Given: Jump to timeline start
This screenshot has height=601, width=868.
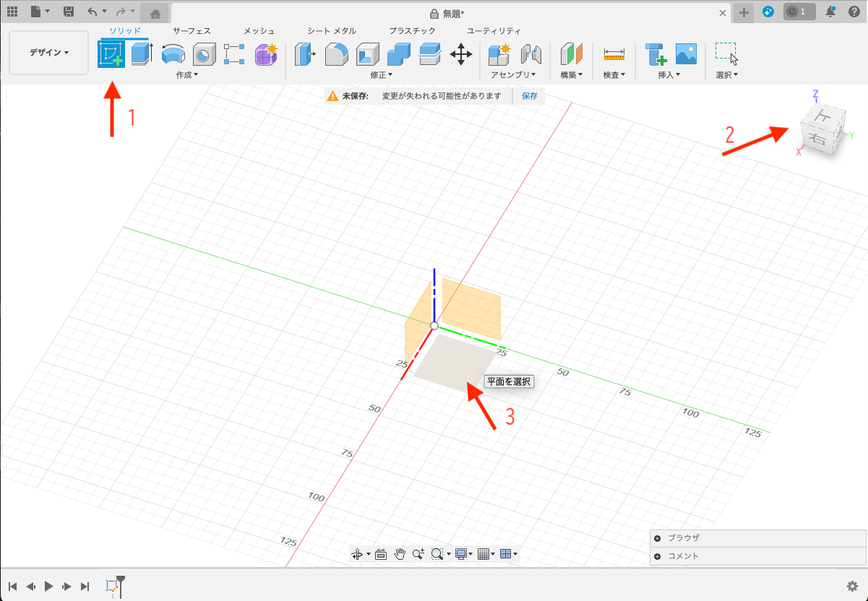Looking at the screenshot, I should (12, 586).
